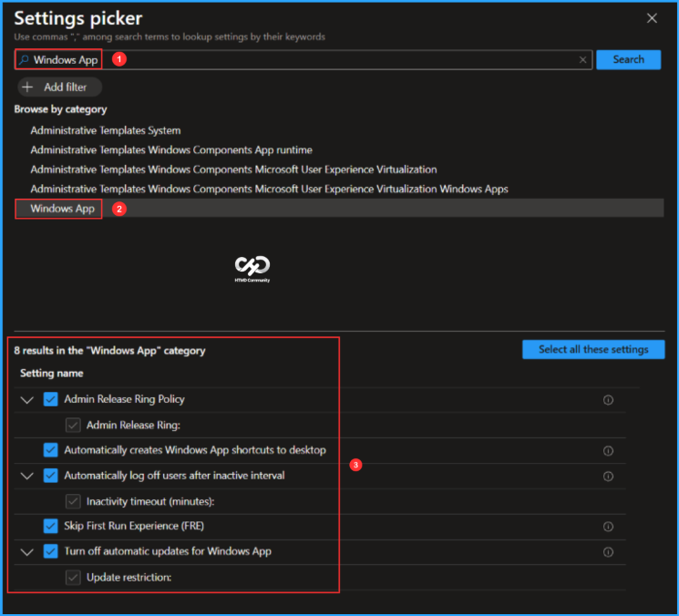
Task: Toggle the Update restriction: checkbox
Action: click(73, 577)
